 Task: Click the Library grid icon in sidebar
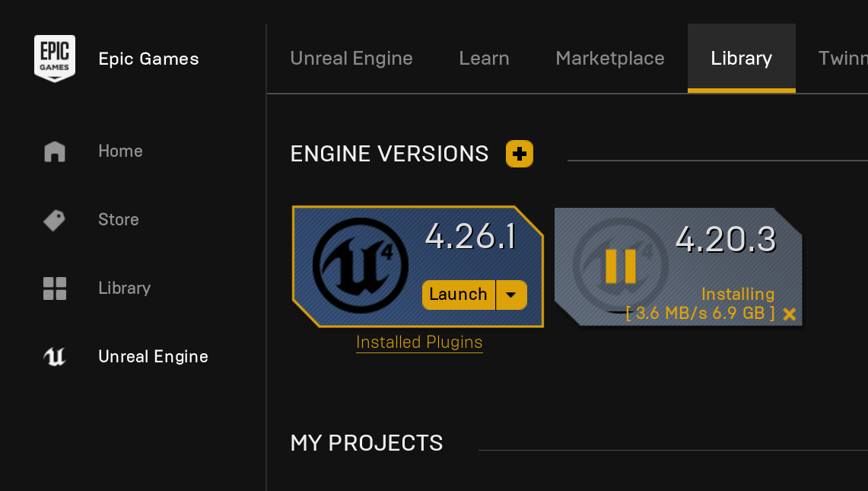point(55,289)
